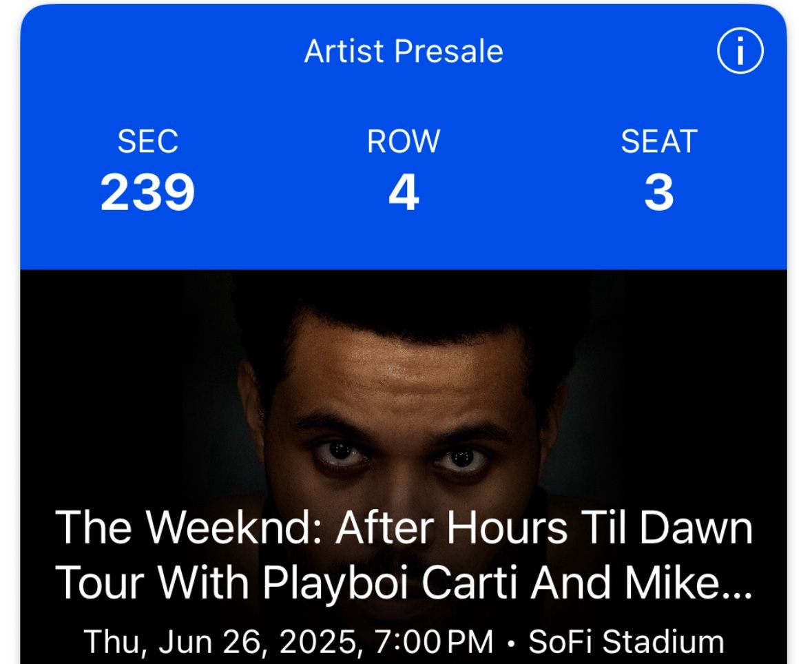Select the ROW label
The height and width of the screenshot is (664, 812).
pos(404,142)
